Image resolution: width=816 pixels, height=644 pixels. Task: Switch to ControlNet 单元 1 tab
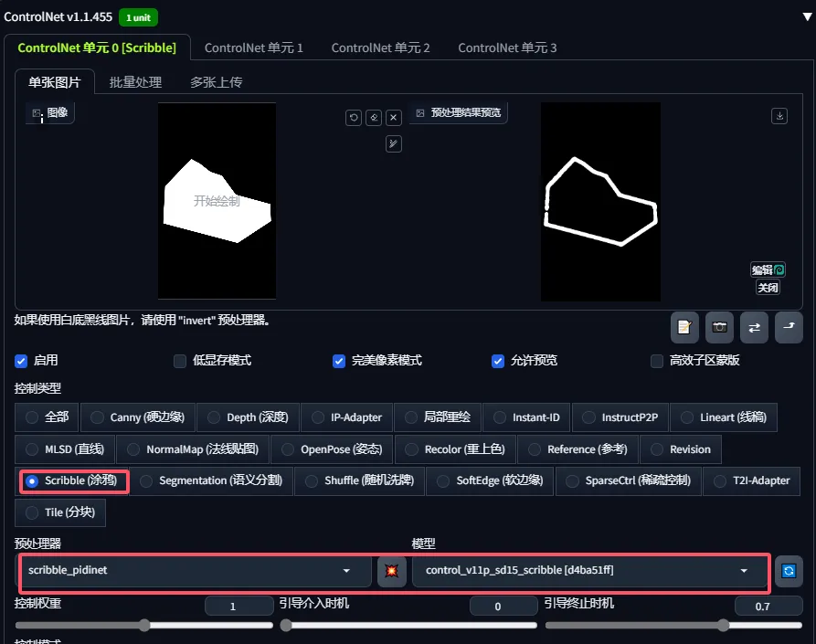click(x=253, y=48)
